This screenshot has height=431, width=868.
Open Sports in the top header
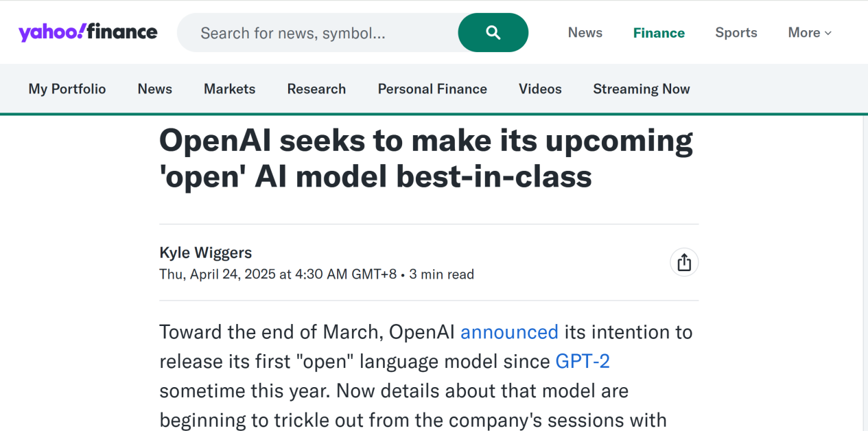click(x=736, y=33)
